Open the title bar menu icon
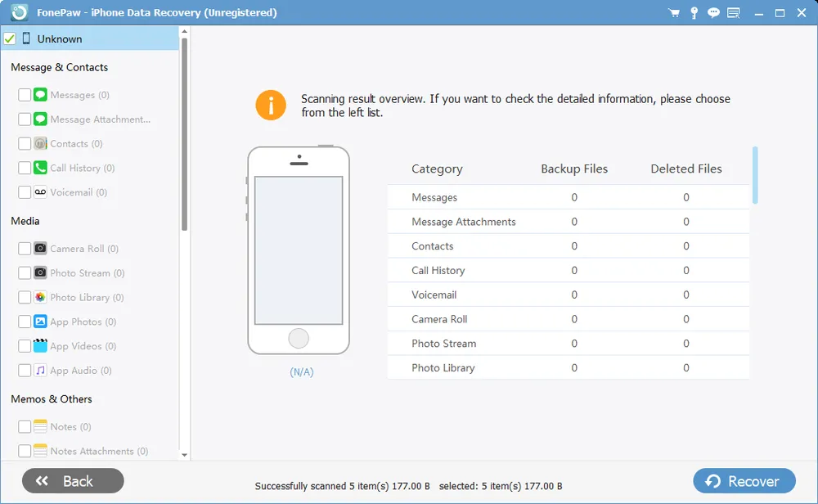The width and height of the screenshot is (818, 504). coord(734,13)
